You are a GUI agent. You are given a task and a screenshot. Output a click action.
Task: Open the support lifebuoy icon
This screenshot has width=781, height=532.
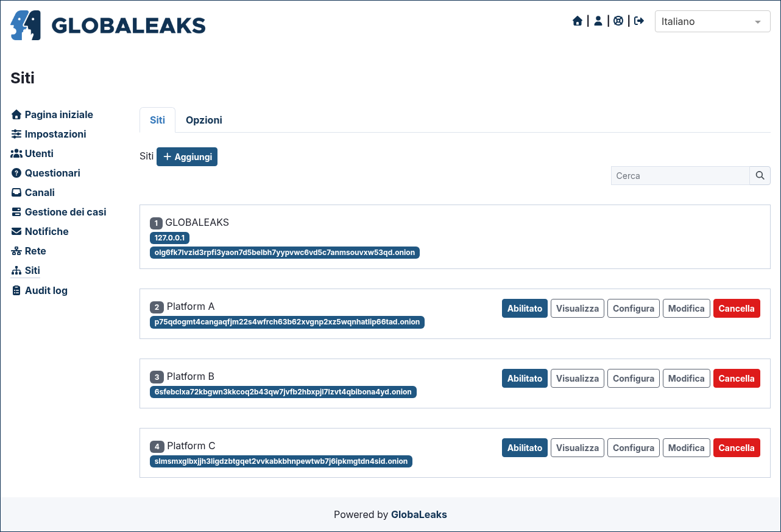pos(618,21)
